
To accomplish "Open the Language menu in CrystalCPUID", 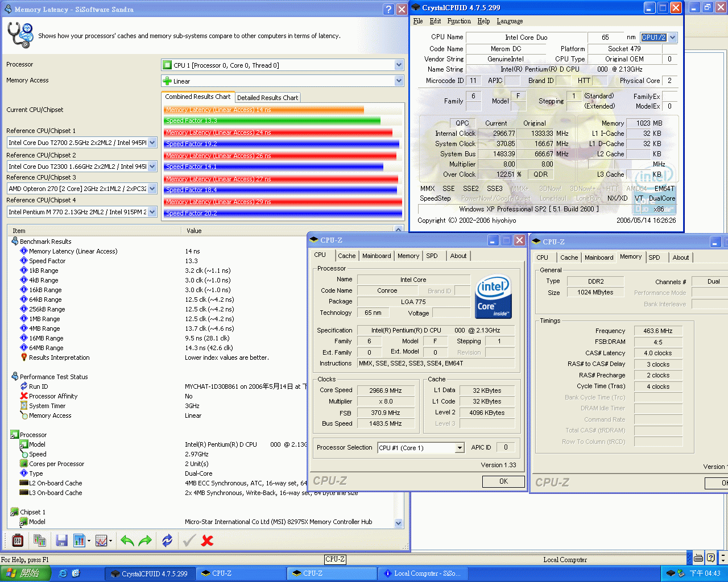I will 510,21.
